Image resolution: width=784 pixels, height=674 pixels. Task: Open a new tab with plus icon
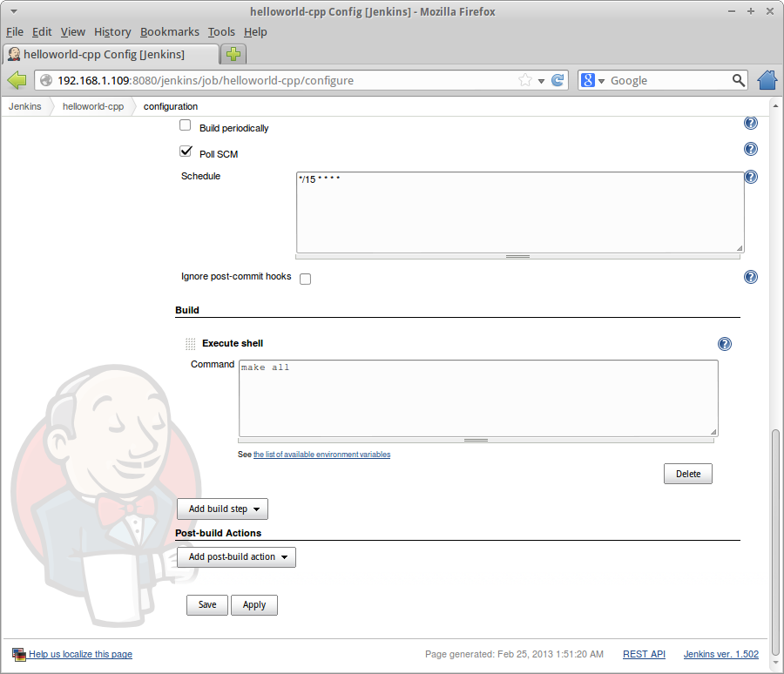coord(233,54)
